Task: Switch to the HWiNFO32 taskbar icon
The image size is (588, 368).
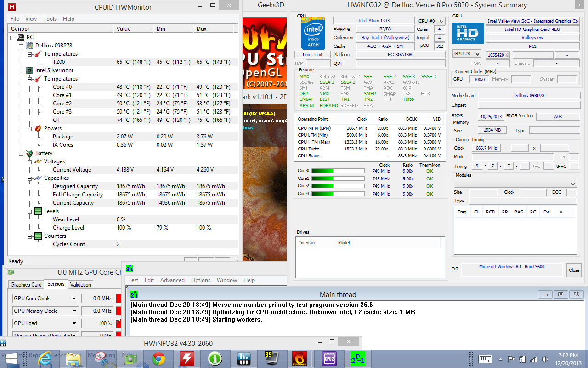Action: tap(243, 358)
